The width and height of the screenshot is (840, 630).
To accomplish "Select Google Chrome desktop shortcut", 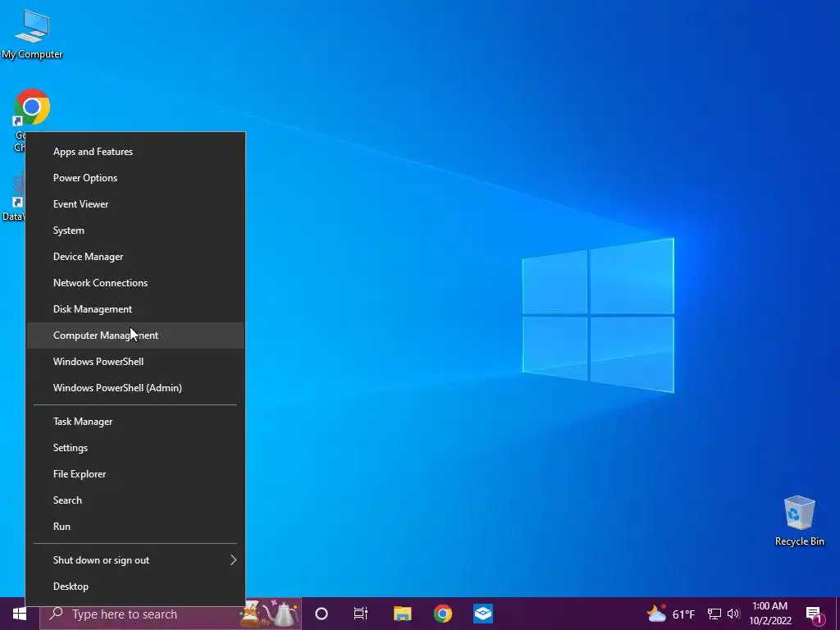I will (x=32, y=111).
